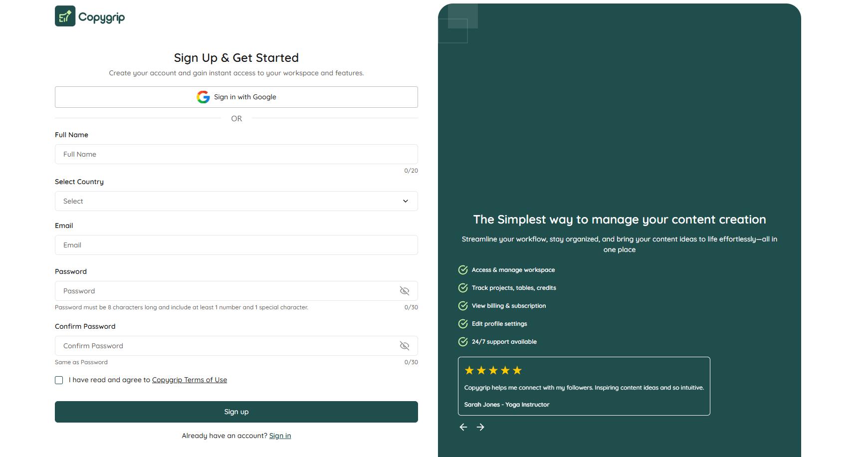
Task: Show next testimonial with right arrow
Action: [480, 427]
